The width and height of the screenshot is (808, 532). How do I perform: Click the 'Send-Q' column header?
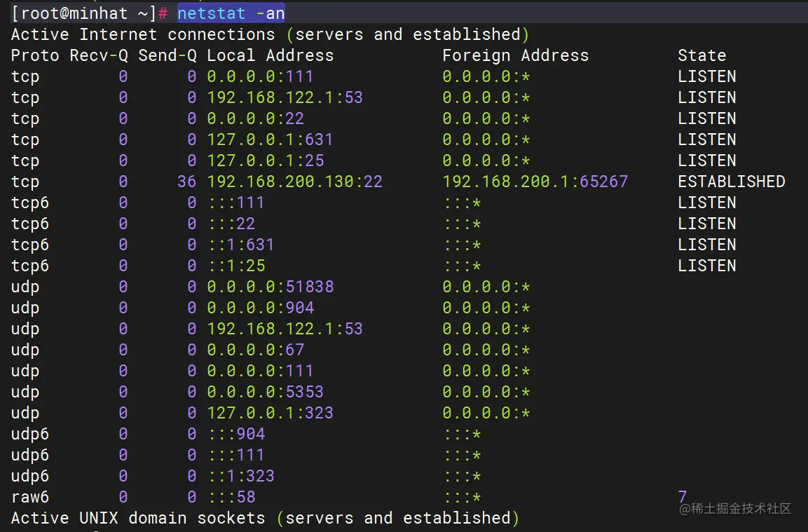coord(167,55)
